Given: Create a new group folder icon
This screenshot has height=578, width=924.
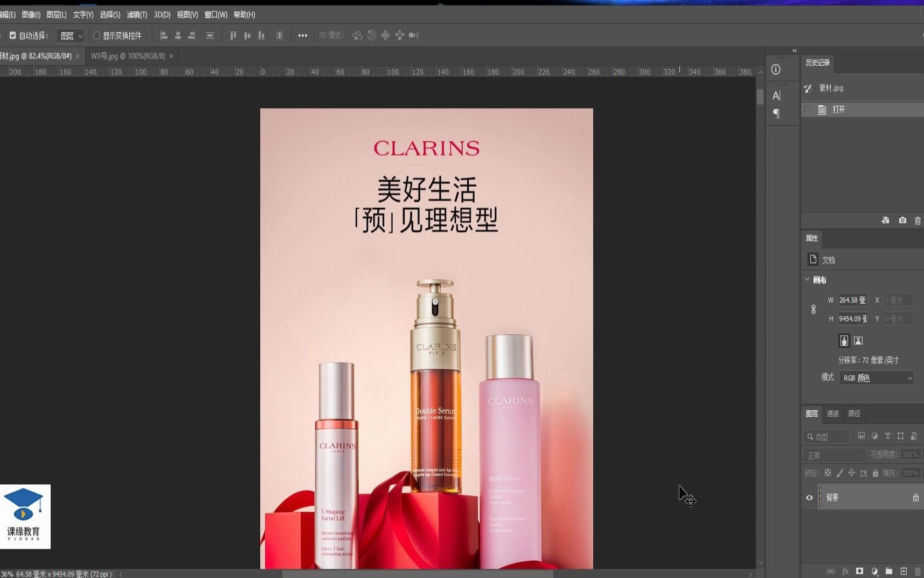Looking at the screenshot, I should click(889, 571).
